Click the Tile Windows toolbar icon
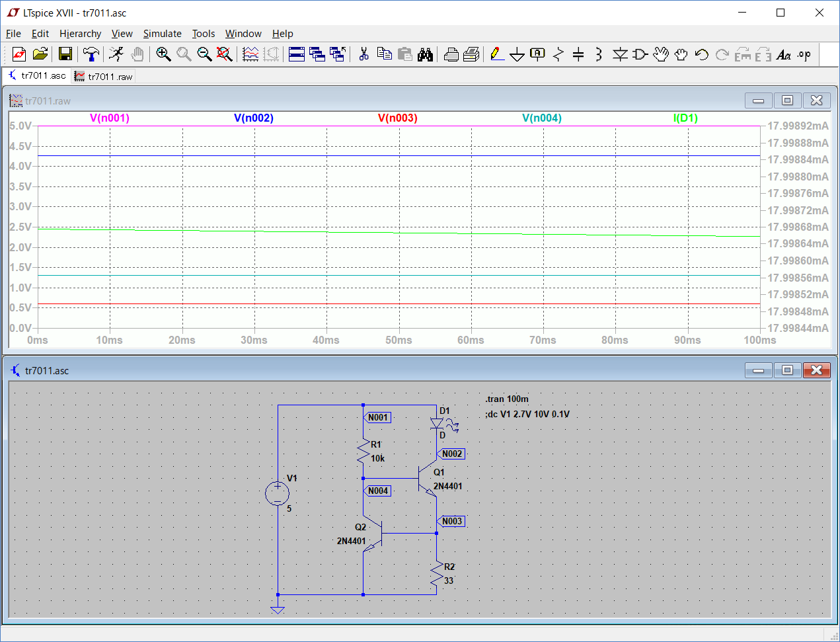840x642 pixels. pyautogui.click(x=297, y=54)
